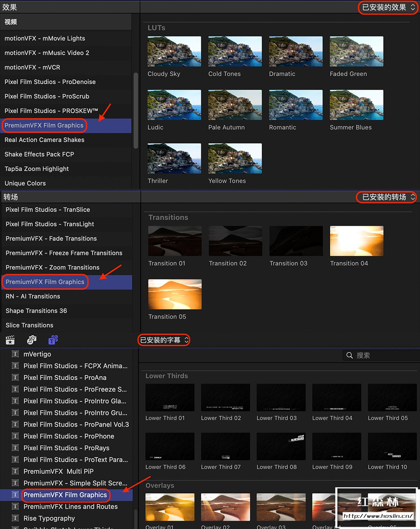Select Pixel Film Studios - ProDenoise category
This screenshot has height=529, width=420.
[66, 82]
